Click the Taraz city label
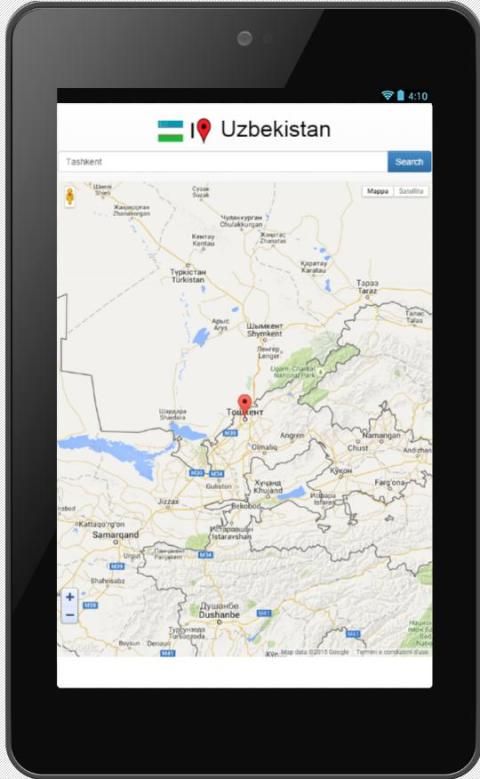480x779 pixels. click(367, 291)
